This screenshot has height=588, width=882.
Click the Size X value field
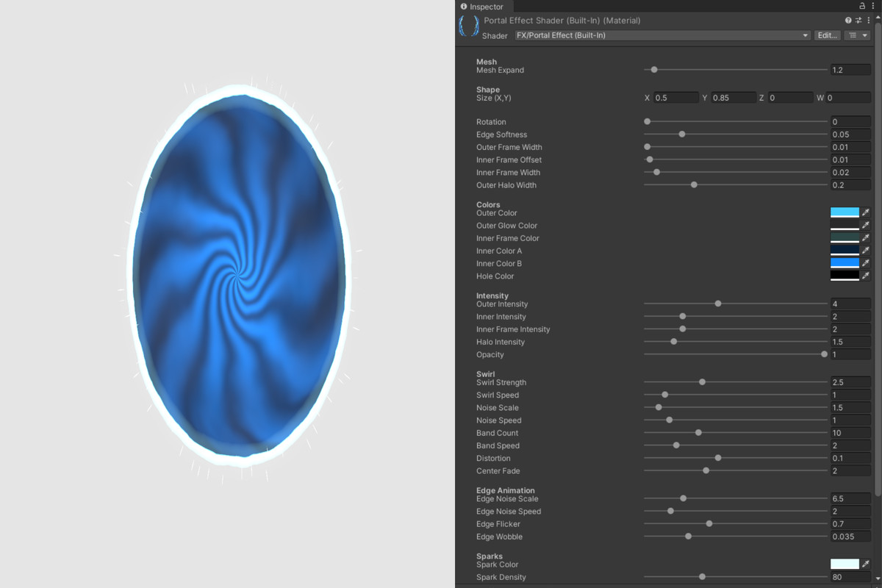[x=676, y=97]
